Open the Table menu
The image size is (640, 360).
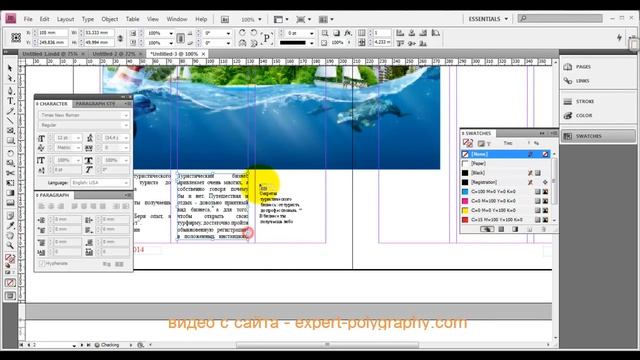click(x=132, y=19)
